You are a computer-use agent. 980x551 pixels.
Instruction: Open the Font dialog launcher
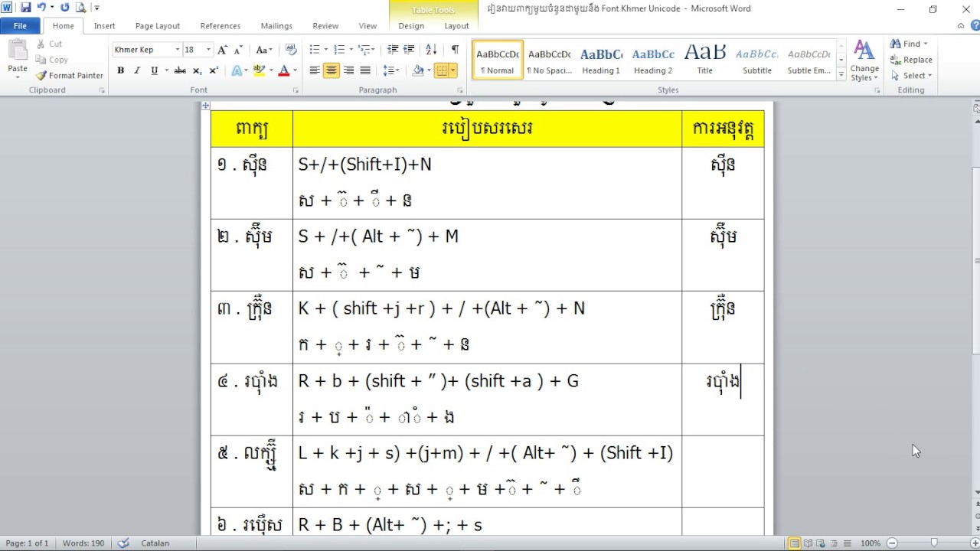pyautogui.click(x=296, y=90)
